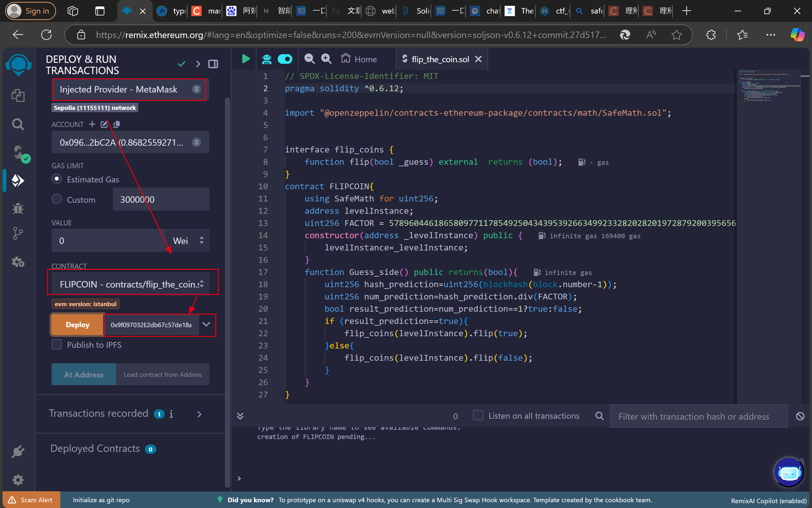Open the Plugin manager plug icon
812x508 pixels.
[x=18, y=451]
